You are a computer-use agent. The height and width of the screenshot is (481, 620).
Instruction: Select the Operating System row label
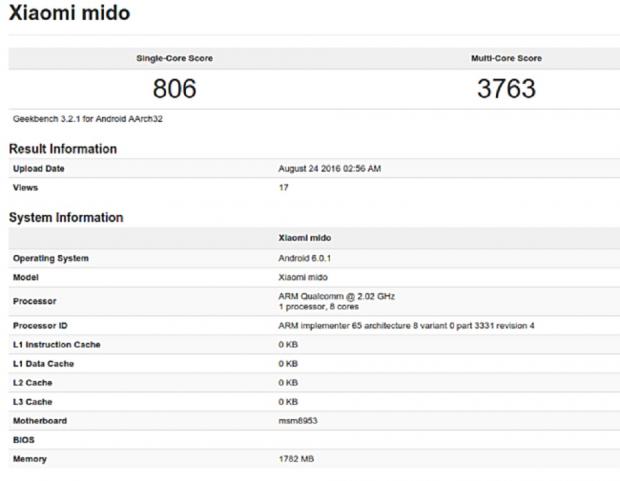(50, 258)
